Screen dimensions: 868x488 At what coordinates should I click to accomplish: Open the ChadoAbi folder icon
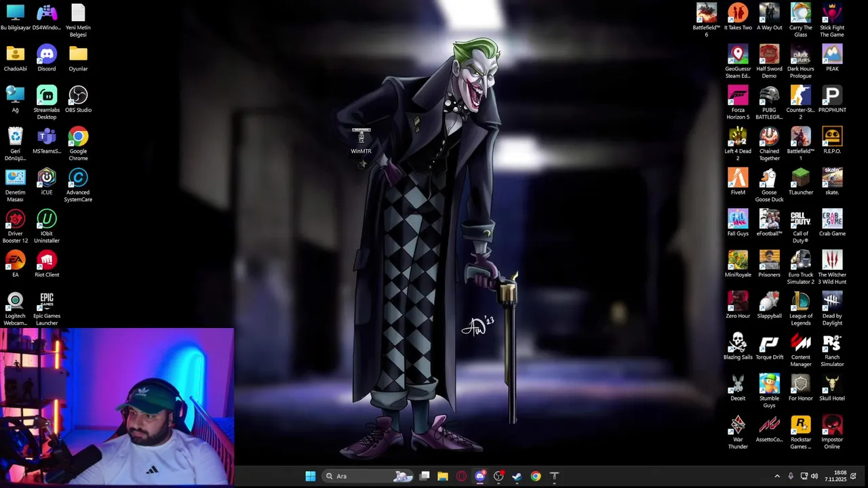15,59
